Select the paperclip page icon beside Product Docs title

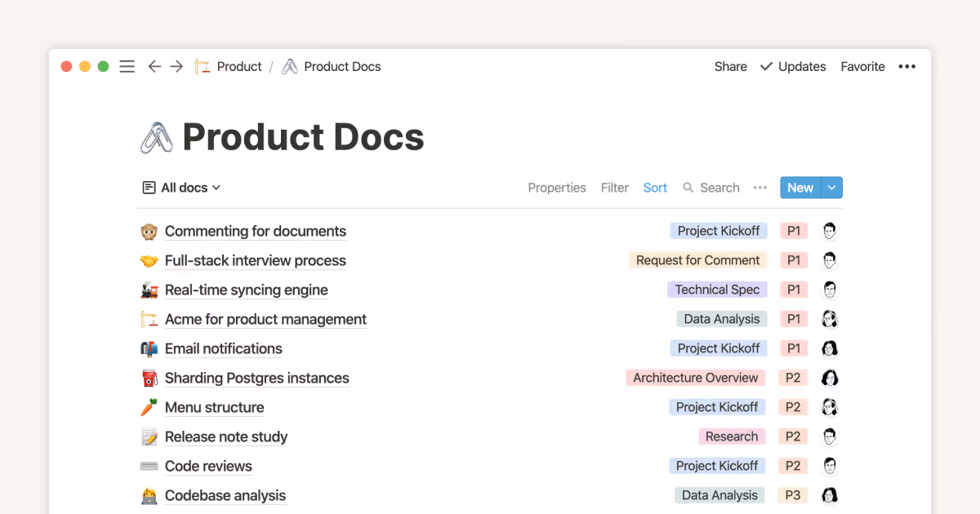point(157,135)
